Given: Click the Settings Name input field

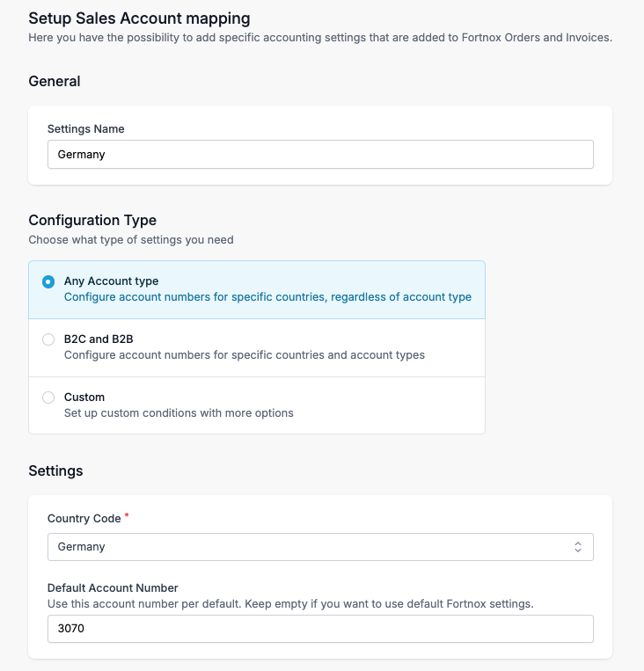Looking at the screenshot, I should pos(320,154).
